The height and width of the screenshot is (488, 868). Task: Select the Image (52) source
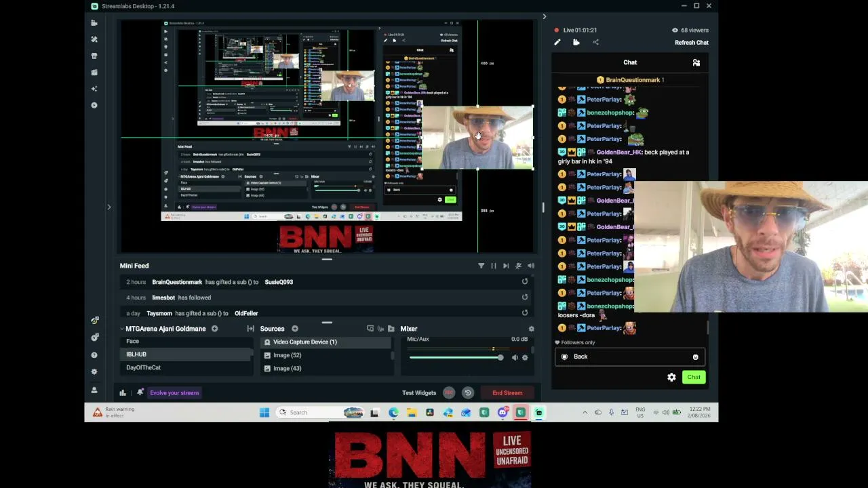click(327, 355)
